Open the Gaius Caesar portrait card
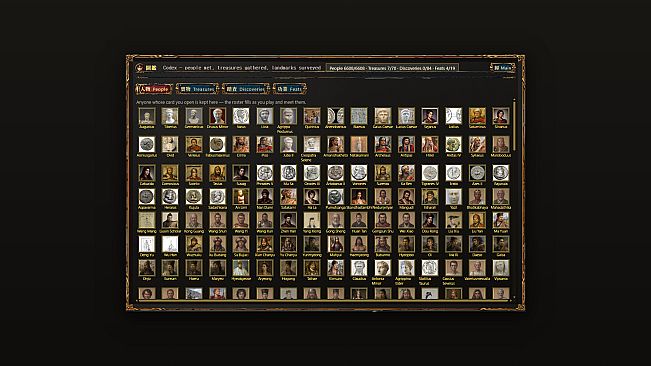The image size is (651, 366). (x=383, y=116)
